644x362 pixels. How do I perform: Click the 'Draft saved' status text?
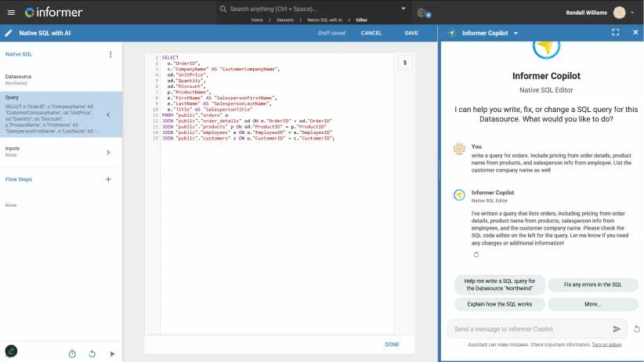tap(331, 33)
